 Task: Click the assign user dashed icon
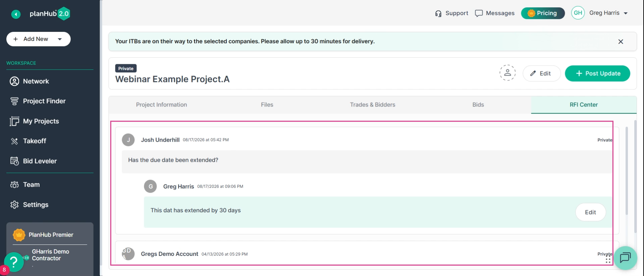[507, 73]
